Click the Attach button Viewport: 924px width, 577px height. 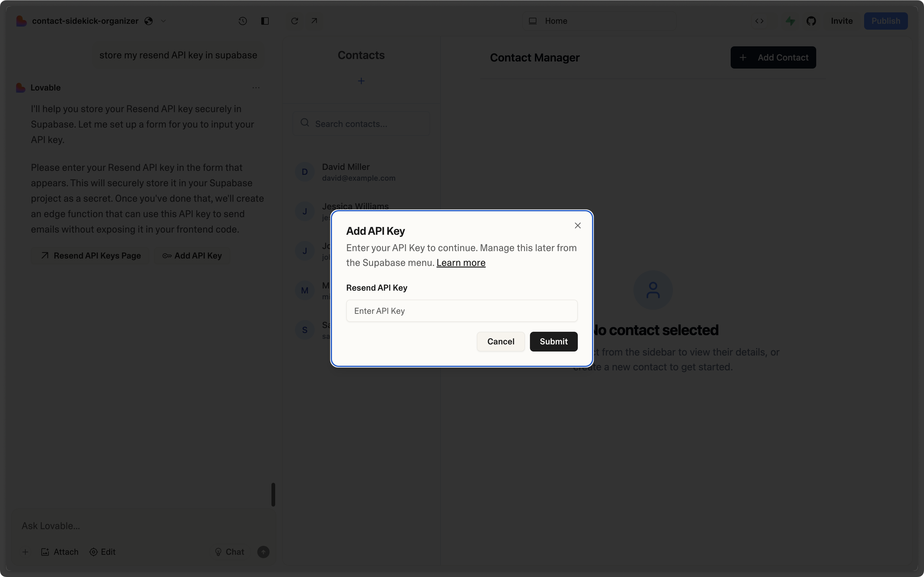click(x=60, y=552)
